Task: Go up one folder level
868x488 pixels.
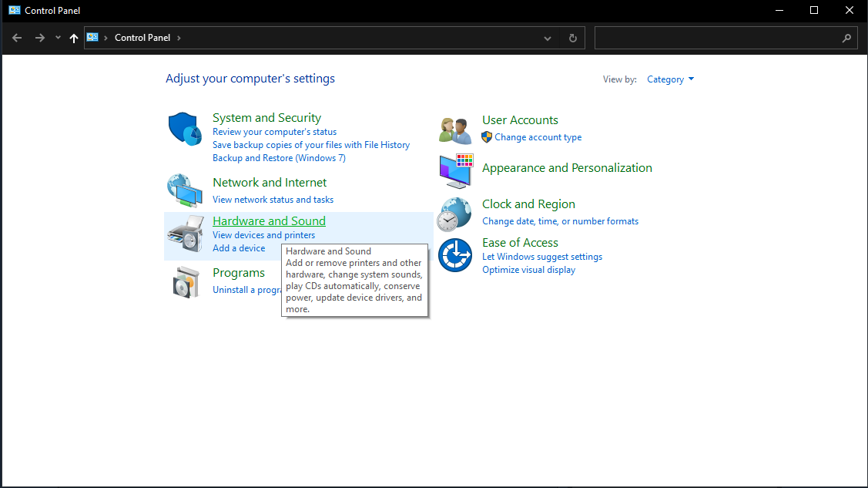Action: coord(74,38)
